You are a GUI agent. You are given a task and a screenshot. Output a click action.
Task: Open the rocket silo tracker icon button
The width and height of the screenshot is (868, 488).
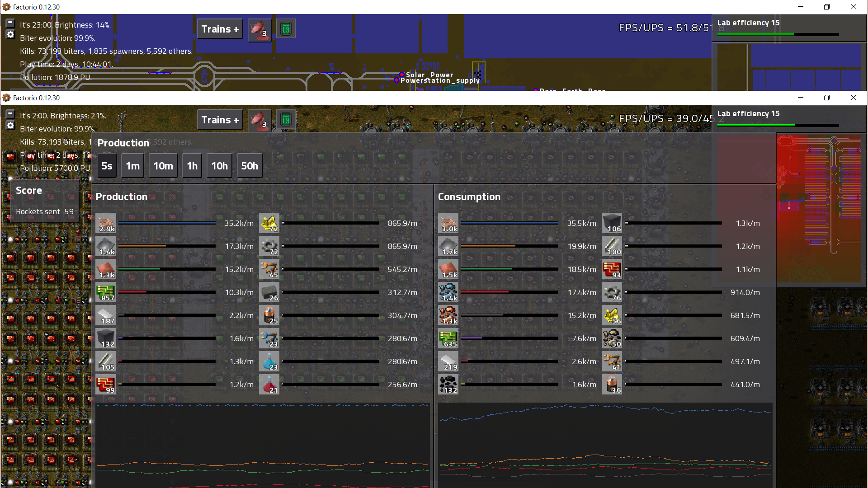pyautogui.click(x=259, y=120)
